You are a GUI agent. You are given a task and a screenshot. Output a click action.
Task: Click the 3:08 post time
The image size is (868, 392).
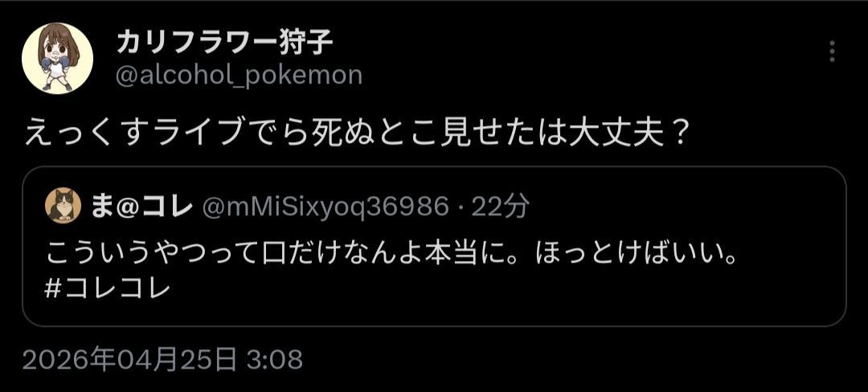(275, 359)
